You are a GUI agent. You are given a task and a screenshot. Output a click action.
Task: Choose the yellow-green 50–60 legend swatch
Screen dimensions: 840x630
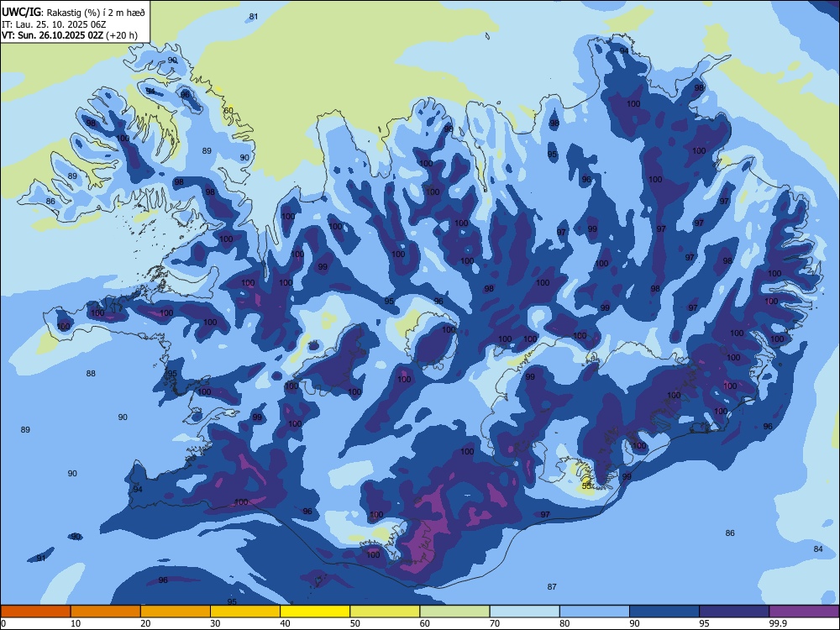pos(385,612)
